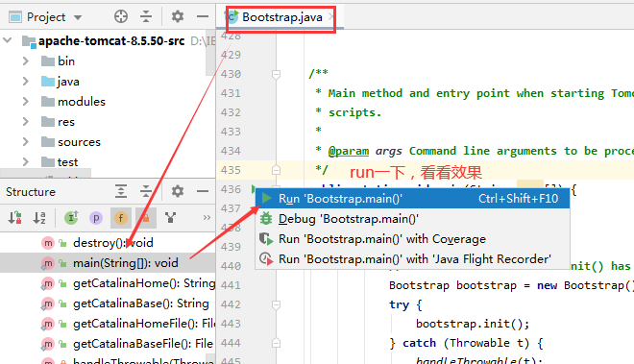Toggle Show Inherited members in Structure

pos(71,218)
